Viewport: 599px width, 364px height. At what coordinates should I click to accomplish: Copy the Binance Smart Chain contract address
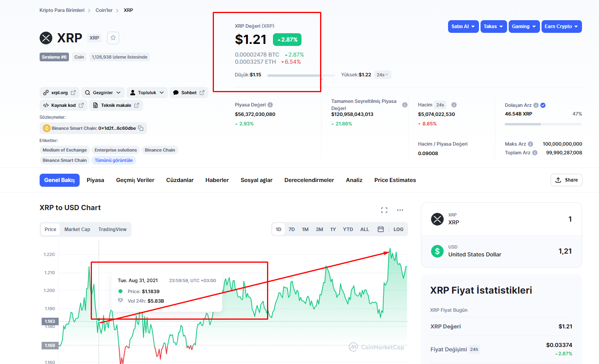[141, 128]
